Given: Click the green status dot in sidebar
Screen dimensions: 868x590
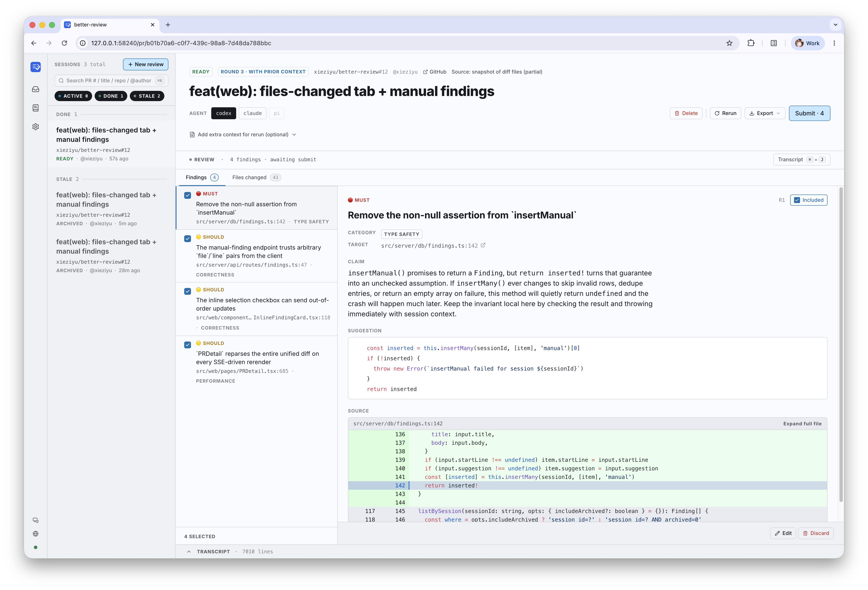Looking at the screenshot, I should pos(35,547).
